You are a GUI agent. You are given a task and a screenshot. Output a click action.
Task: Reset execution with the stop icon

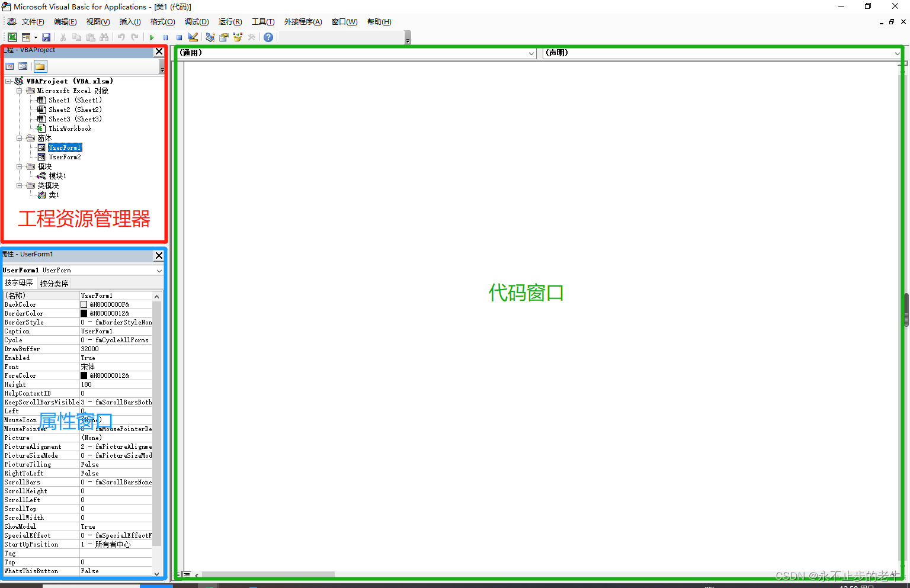[179, 37]
